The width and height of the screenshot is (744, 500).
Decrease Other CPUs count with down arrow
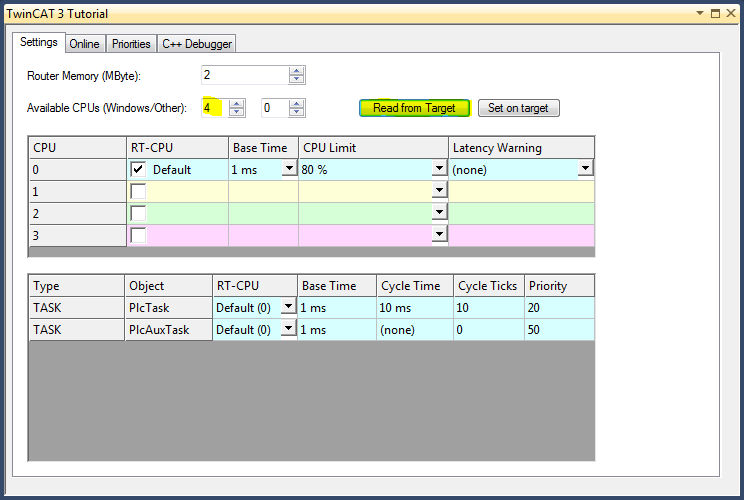tap(297, 112)
